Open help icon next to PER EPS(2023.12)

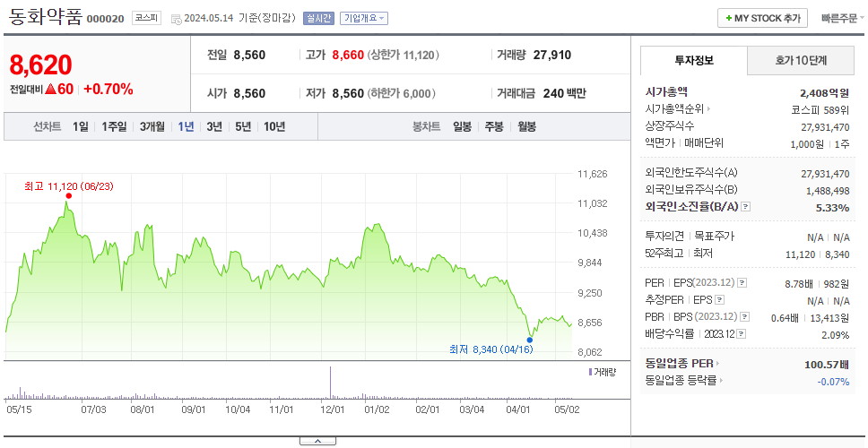tap(742, 283)
